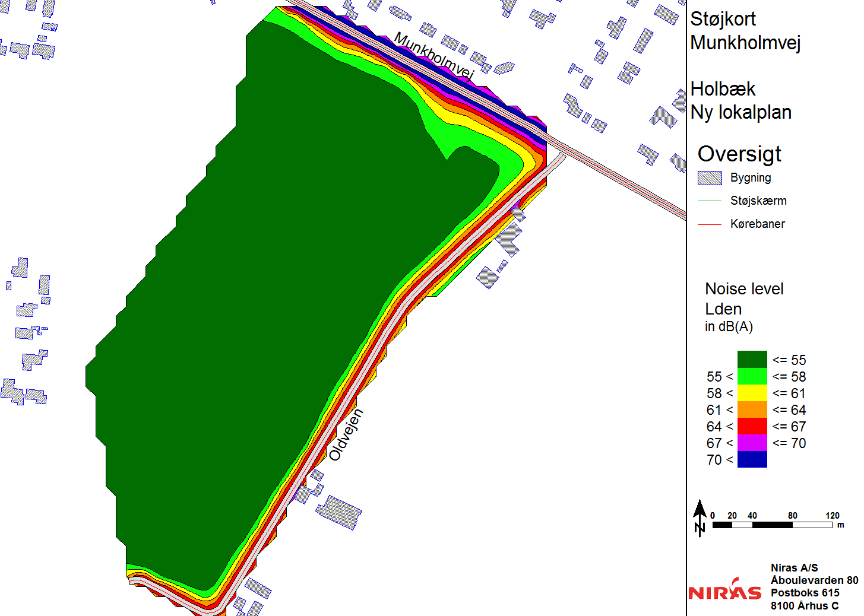
Task: Select the dark blue above-70 swatch
Action: coord(752,459)
